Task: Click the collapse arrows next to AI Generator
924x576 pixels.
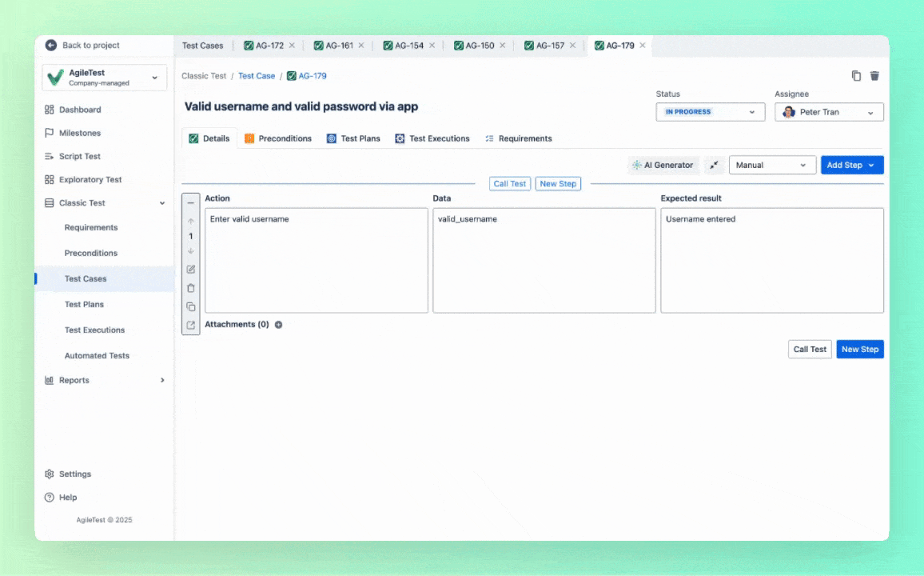Action: 714,165
